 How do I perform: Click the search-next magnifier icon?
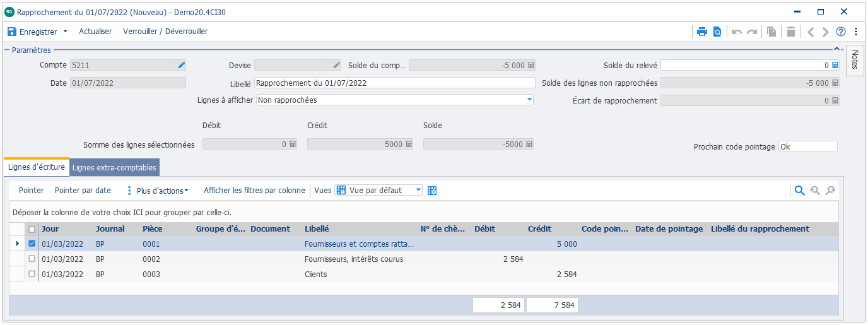(830, 191)
